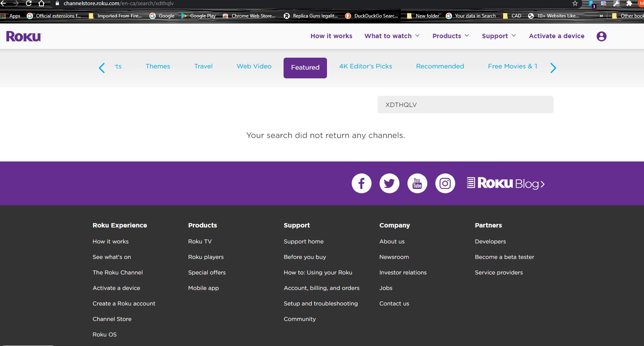Expand What to watch menu
The width and height of the screenshot is (644, 346).
point(392,36)
